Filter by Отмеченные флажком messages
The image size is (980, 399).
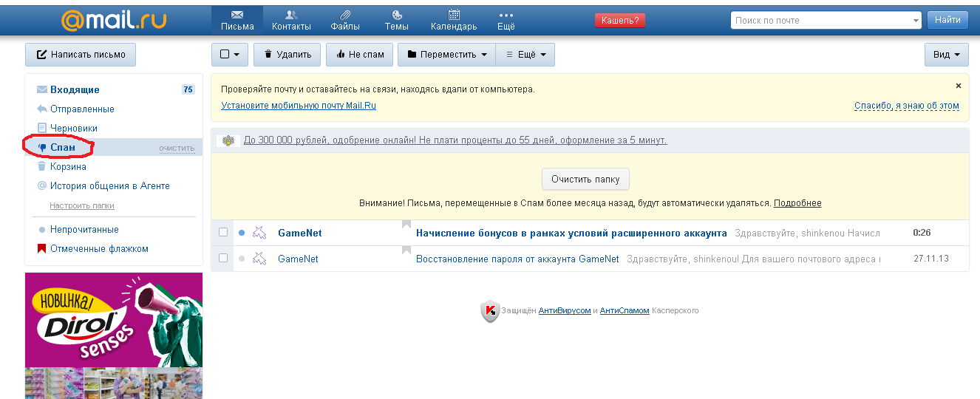pyautogui.click(x=99, y=249)
